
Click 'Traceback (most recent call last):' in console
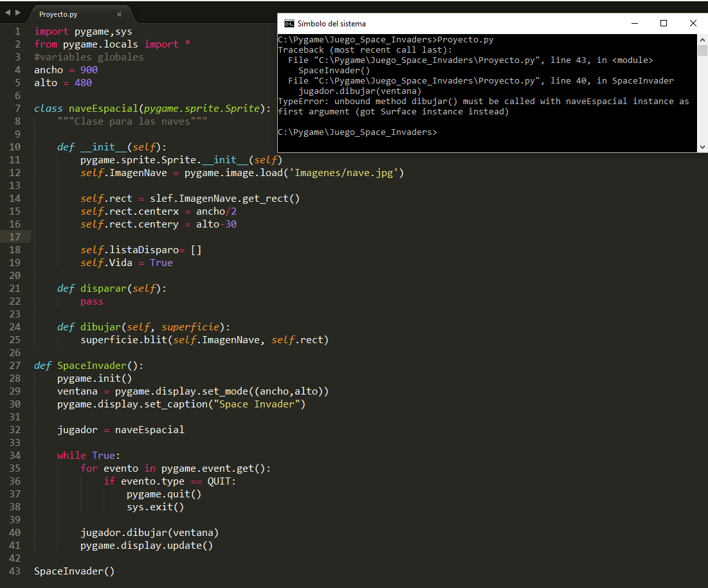click(365, 50)
